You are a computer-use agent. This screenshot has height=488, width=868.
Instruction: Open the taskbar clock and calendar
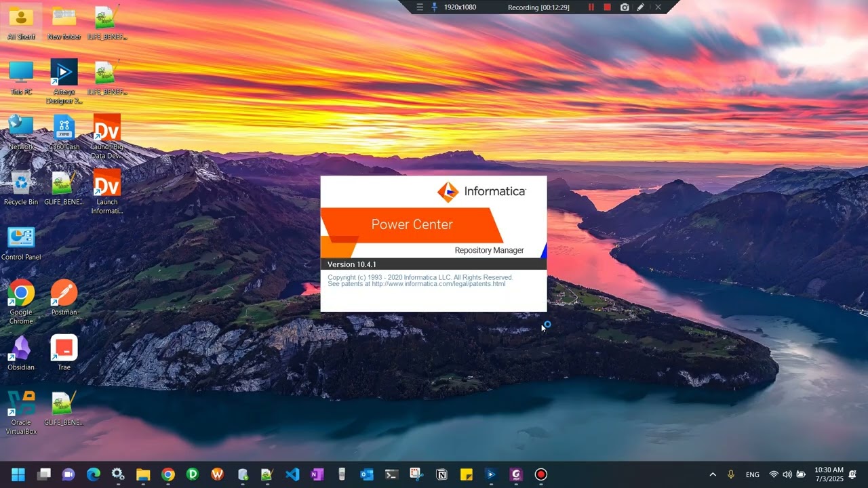829,474
